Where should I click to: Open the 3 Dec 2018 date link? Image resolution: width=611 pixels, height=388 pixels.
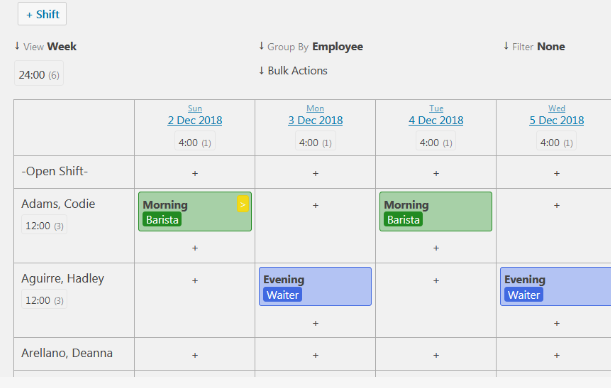point(315,120)
